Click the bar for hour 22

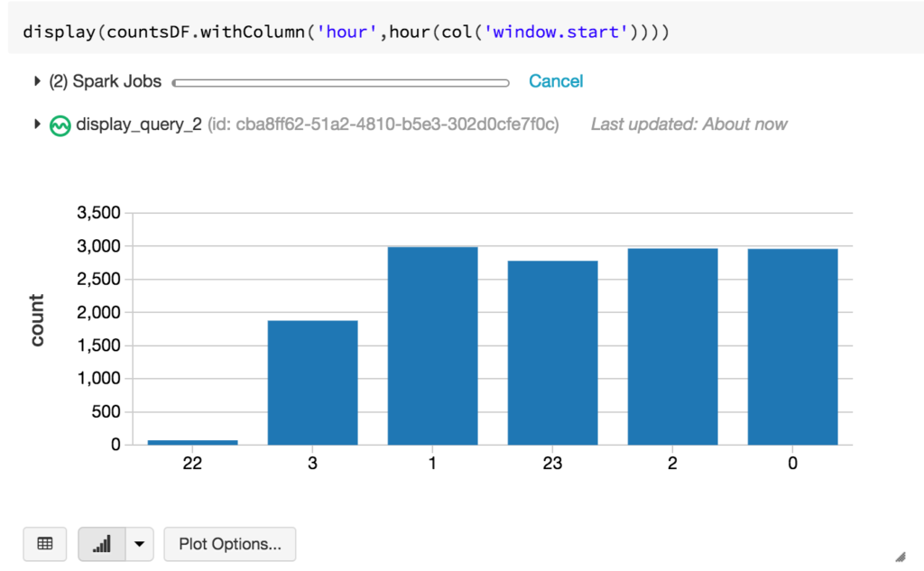(x=192, y=442)
